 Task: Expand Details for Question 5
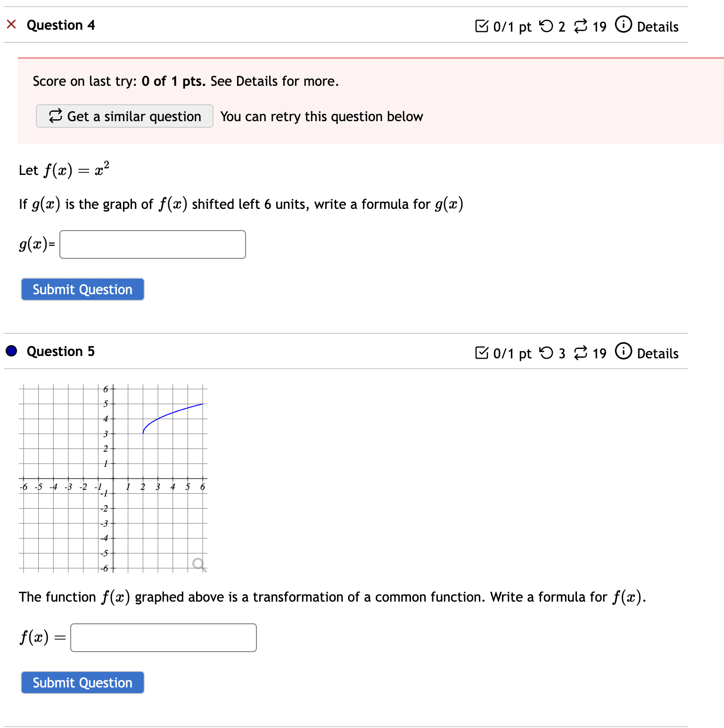tap(658, 354)
